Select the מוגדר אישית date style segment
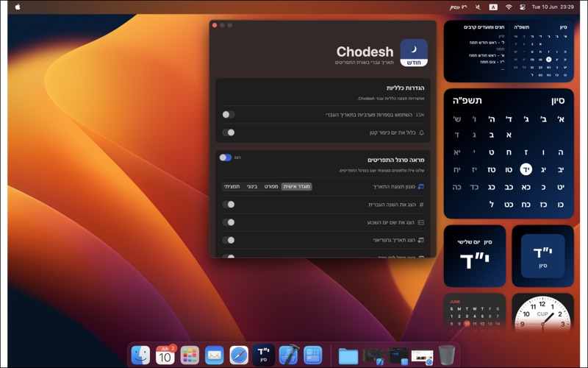The height and width of the screenshot is (368, 588). point(296,187)
